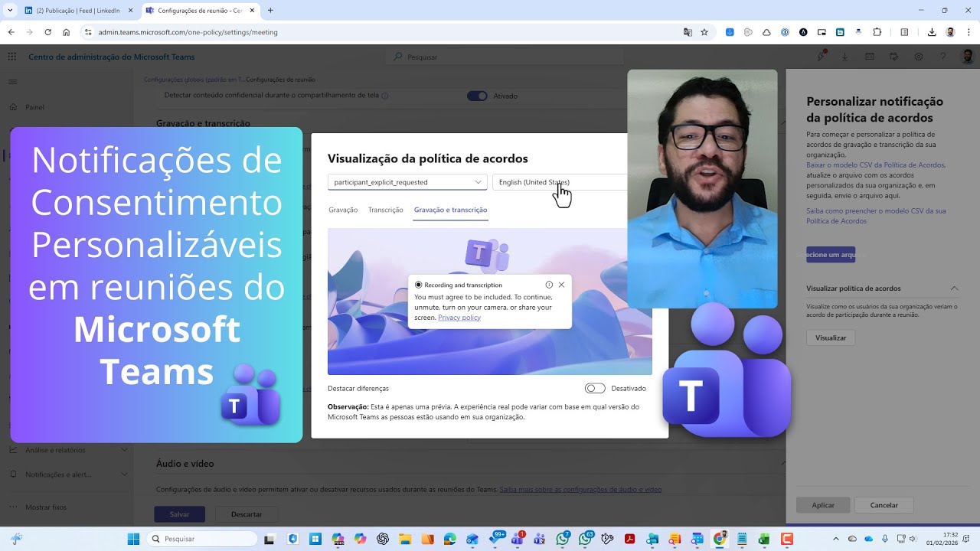
Task: Open Adobe Acrobat from the taskbar
Action: [629, 539]
